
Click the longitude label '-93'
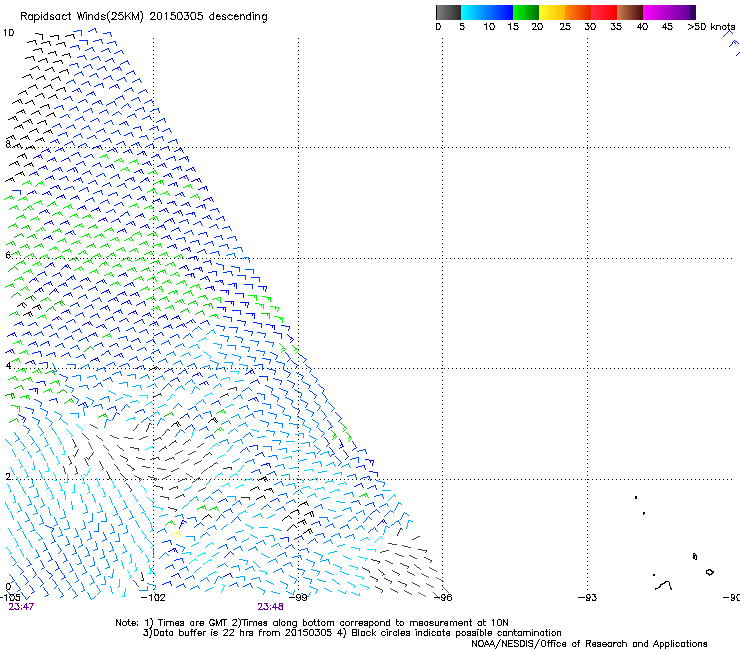588,598
